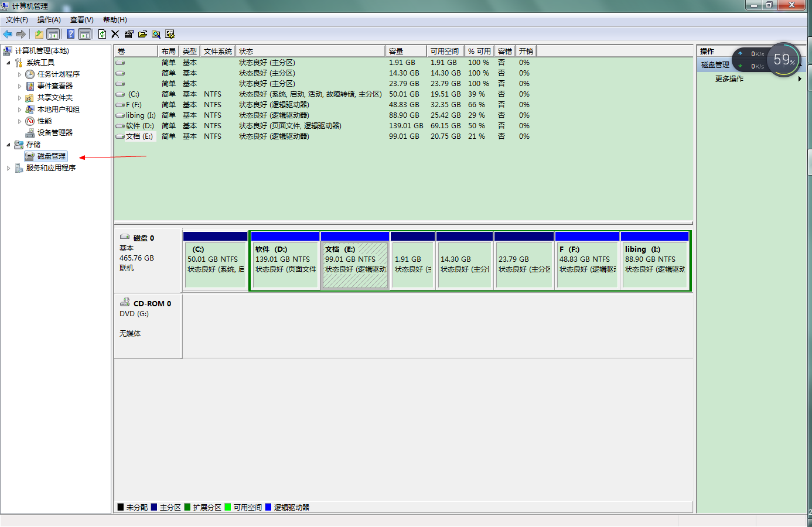Click the magnifier Explore icon in the toolbar
Image resolution: width=812 pixels, height=527 pixels.
coord(156,34)
